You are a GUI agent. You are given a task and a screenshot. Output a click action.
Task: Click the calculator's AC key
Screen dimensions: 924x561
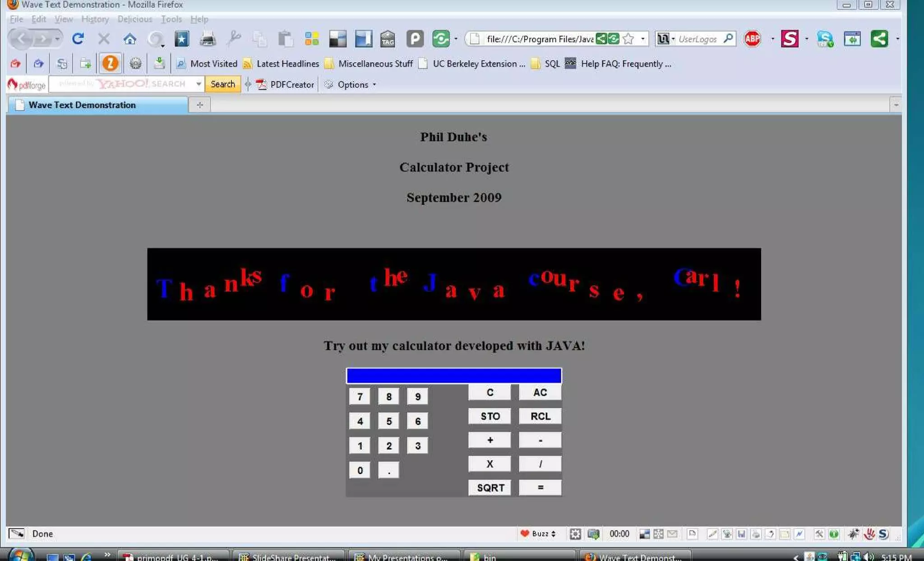pyautogui.click(x=540, y=392)
